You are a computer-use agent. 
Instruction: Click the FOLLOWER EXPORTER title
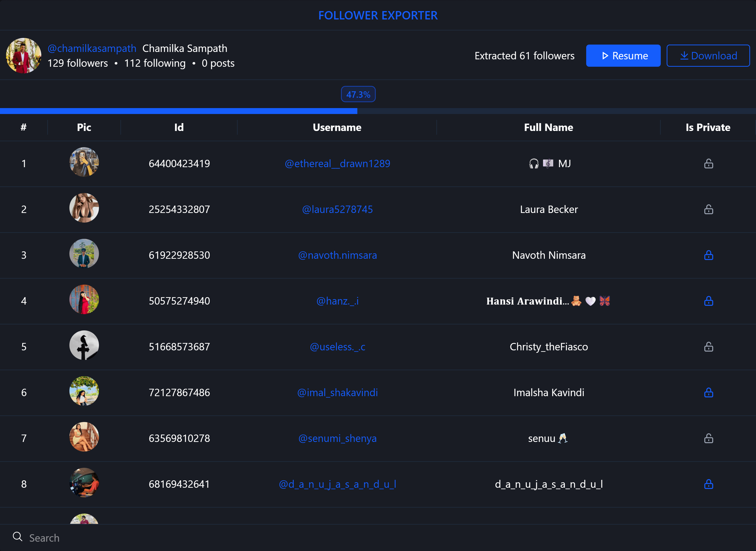click(378, 15)
